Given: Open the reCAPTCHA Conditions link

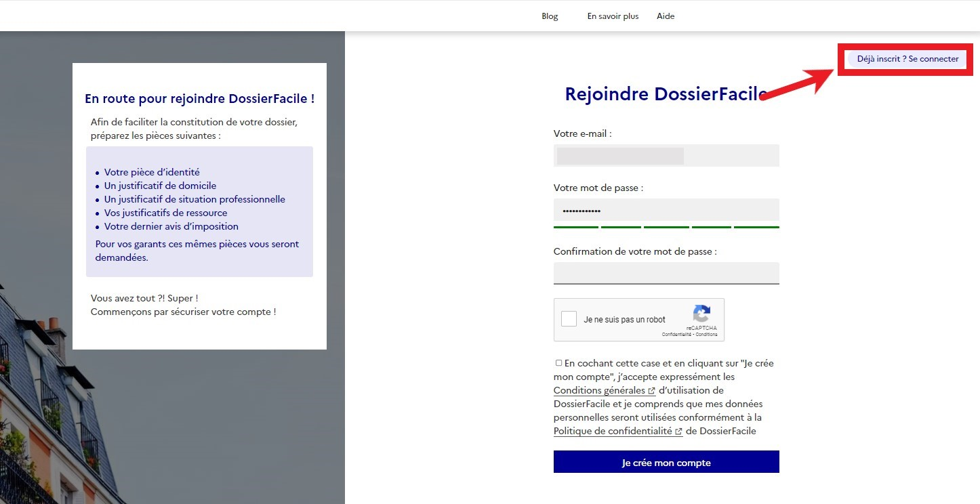Looking at the screenshot, I should pyautogui.click(x=707, y=335).
